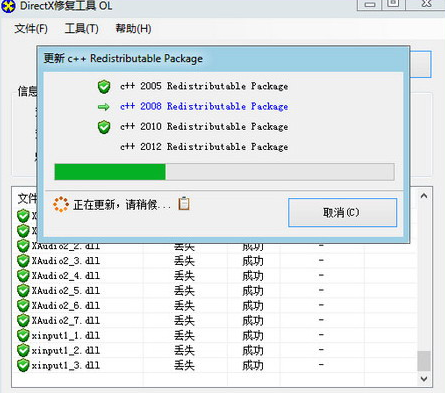Click shield icon for xinput1_2.dll

(23, 351)
